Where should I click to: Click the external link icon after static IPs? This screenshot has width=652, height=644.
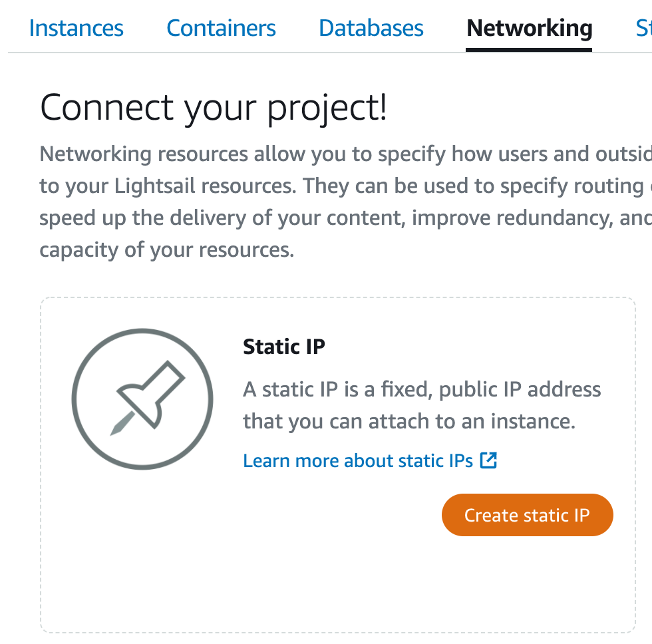pos(488,460)
